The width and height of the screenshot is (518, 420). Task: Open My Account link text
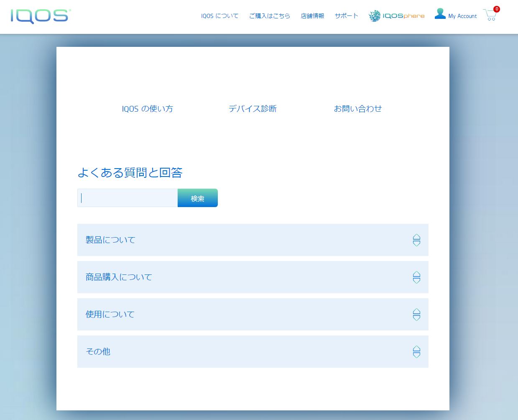coord(462,16)
